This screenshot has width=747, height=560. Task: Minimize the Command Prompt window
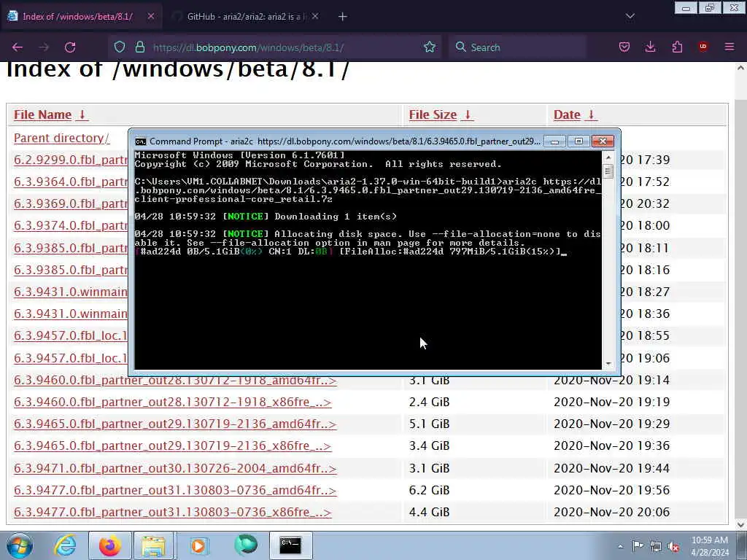554,141
